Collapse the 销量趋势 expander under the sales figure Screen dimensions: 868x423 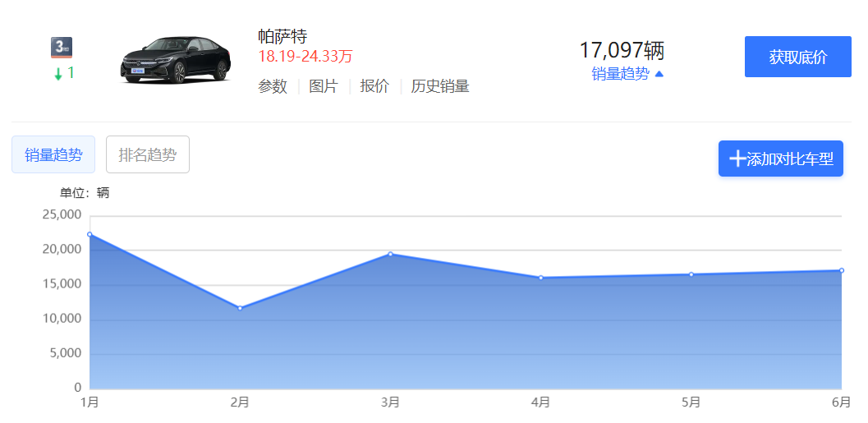pos(627,74)
